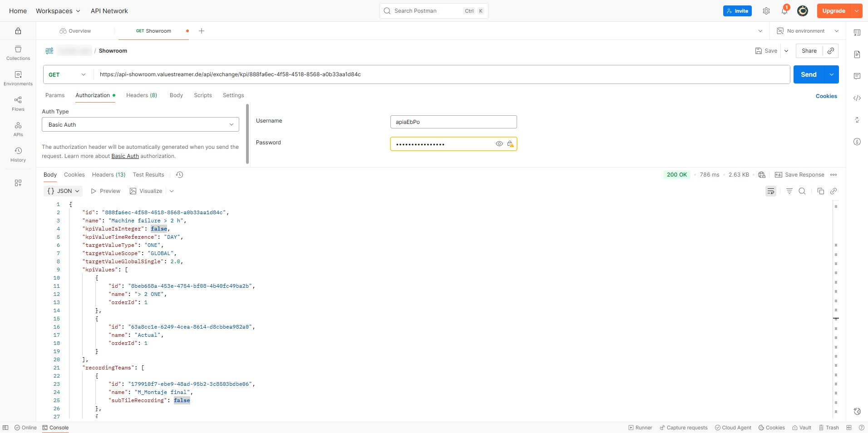Viewport: 868px width, 433px height.
Task: Open the No environment selector
Action: coord(808,31)
